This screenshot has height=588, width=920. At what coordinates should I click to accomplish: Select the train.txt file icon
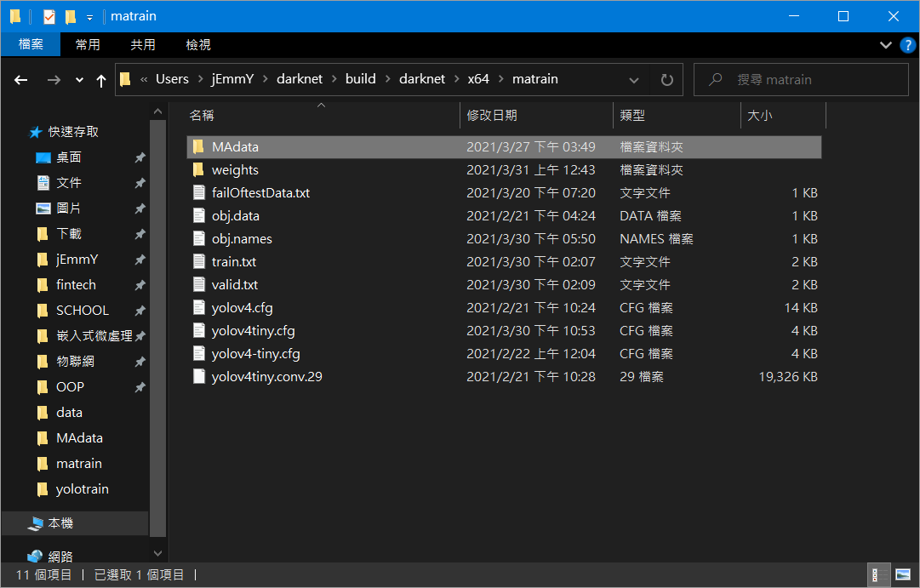point(199,262)
